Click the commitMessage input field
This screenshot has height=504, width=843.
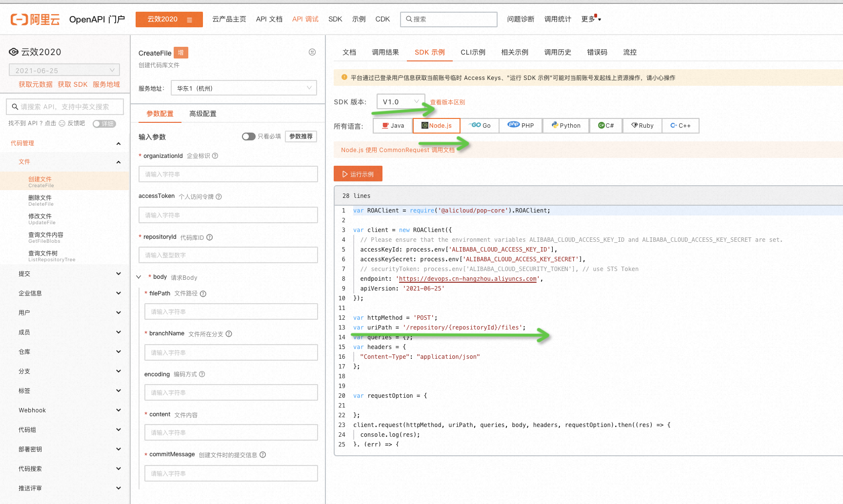[x=231, y=473]
